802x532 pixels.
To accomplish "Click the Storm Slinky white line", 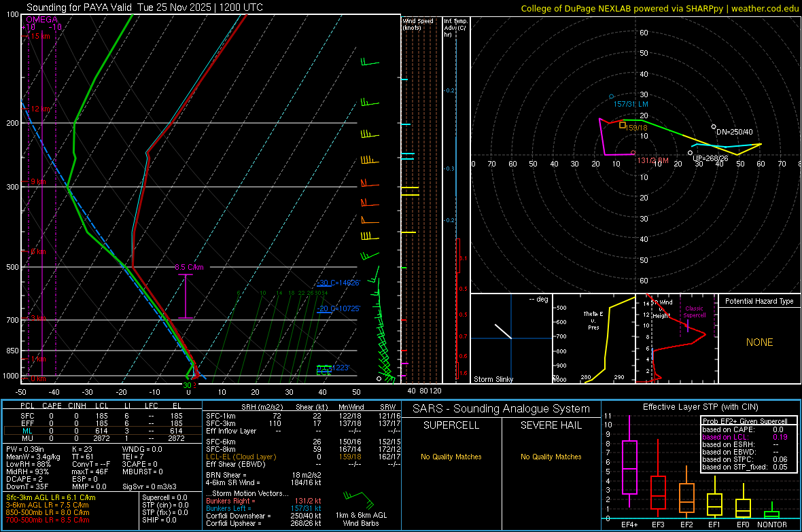I will [x=503, y=331].
